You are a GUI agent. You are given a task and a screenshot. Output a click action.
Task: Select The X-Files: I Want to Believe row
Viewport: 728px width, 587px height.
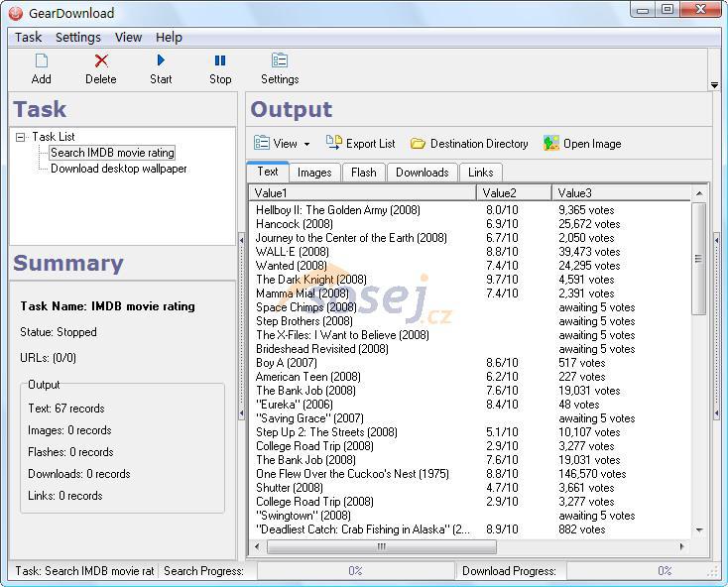(470, 335)
